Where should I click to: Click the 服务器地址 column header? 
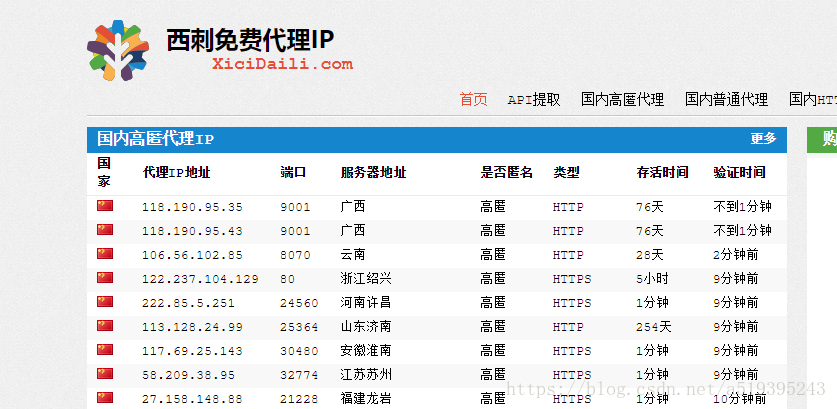tap(374, 172)
